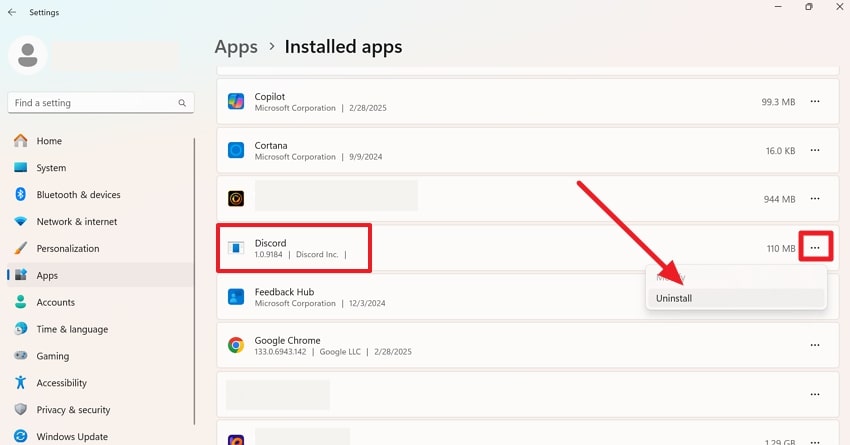Open more options for 944 MB app
850x445 pixels.
[x=815, y=199]
